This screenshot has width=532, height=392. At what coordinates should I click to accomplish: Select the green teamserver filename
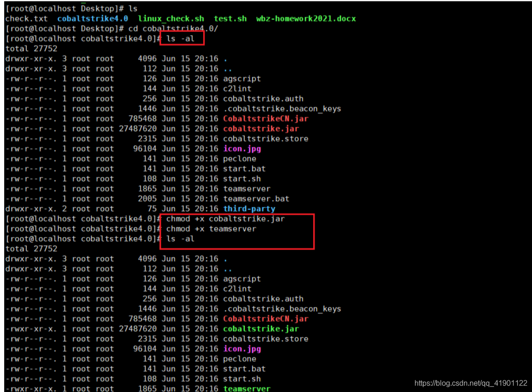(247, 388)
